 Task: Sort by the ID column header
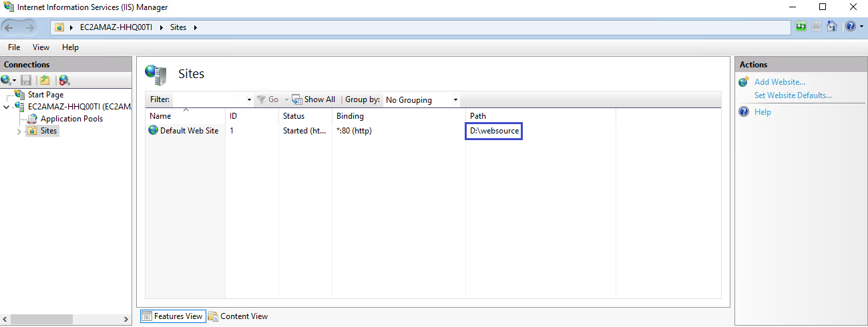pyautogui.click(x=252, y=116)
